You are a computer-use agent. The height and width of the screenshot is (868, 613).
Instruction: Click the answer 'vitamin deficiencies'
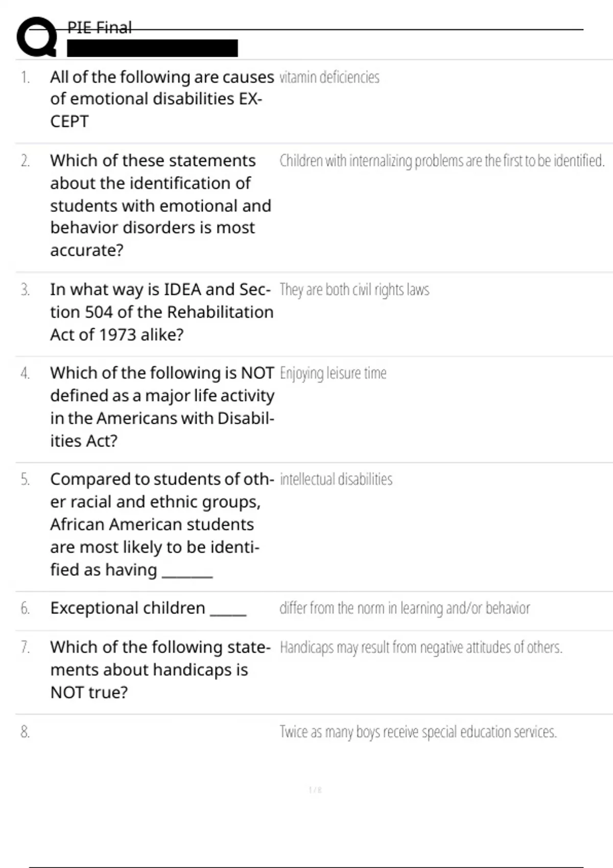329,77
